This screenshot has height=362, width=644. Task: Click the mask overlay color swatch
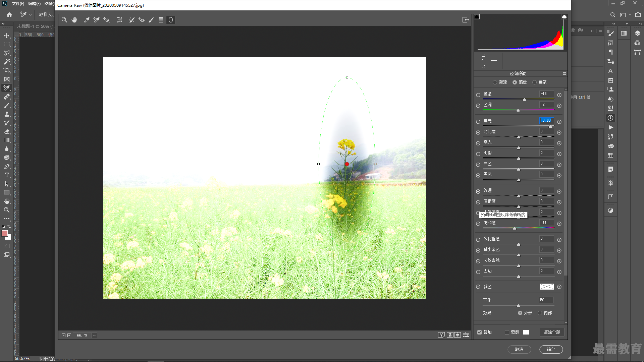click(x=526, y=333)
